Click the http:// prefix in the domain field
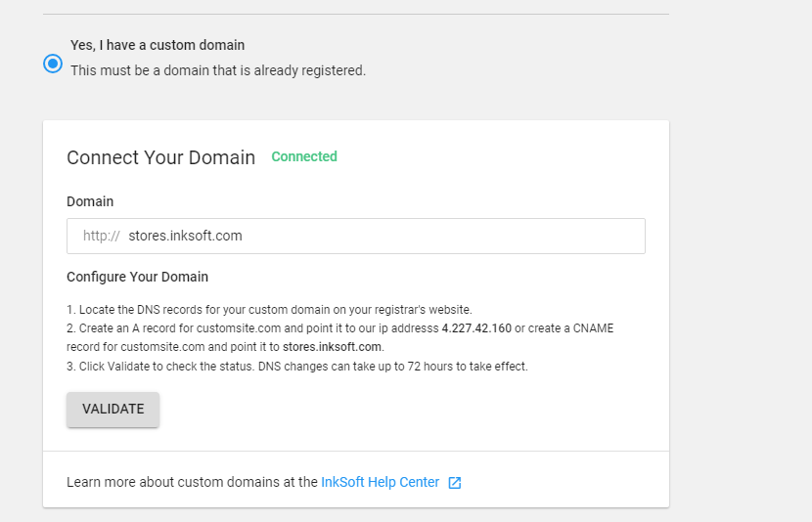Screen dimensions: 812x522 (101, 236)
